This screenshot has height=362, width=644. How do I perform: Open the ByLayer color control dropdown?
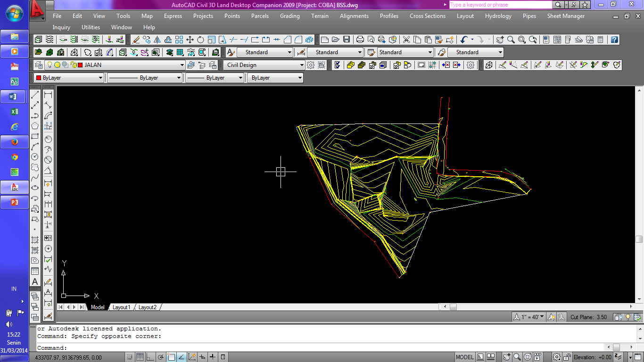[x=101, y=78]
